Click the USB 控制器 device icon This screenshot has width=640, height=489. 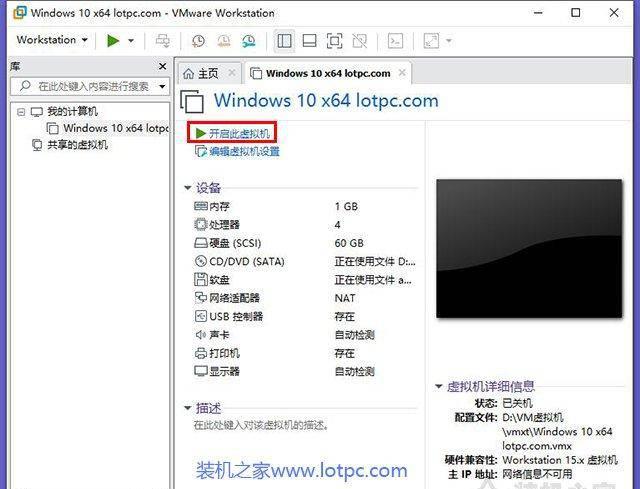pos(201,316)
